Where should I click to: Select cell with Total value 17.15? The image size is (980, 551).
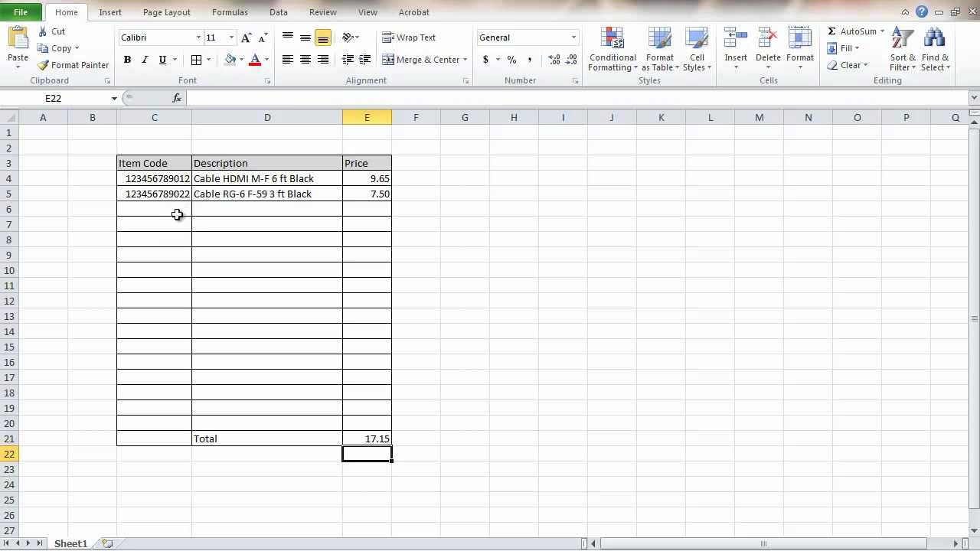point(367,439)
